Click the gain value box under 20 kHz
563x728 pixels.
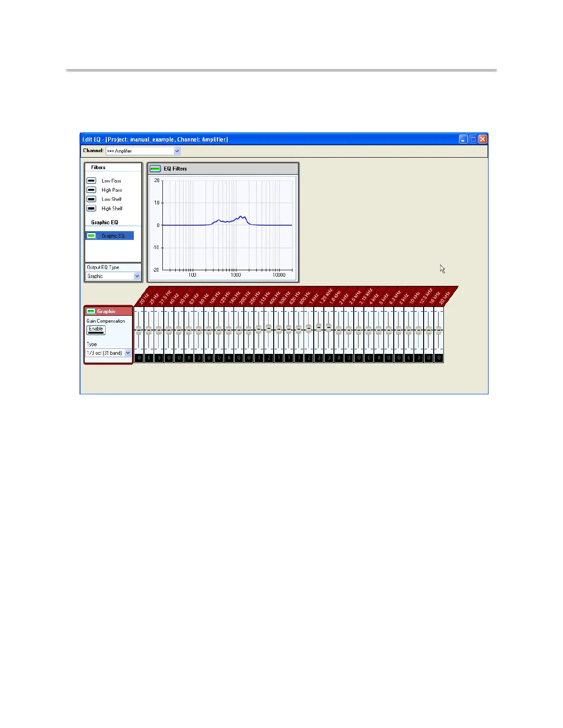click(x=439, y=358)
